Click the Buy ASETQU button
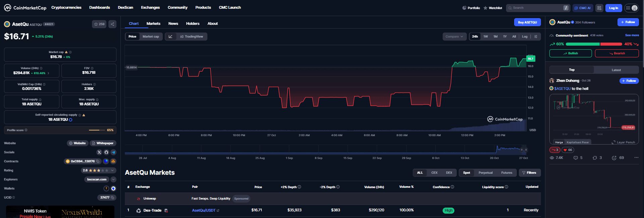The image size is (644, 218). tap(527, 22)
